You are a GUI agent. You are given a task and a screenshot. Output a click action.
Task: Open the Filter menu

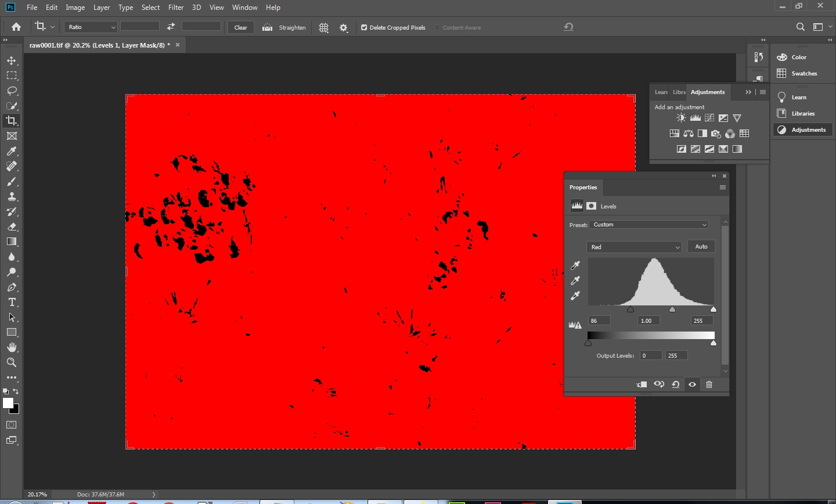coord(176,8)
